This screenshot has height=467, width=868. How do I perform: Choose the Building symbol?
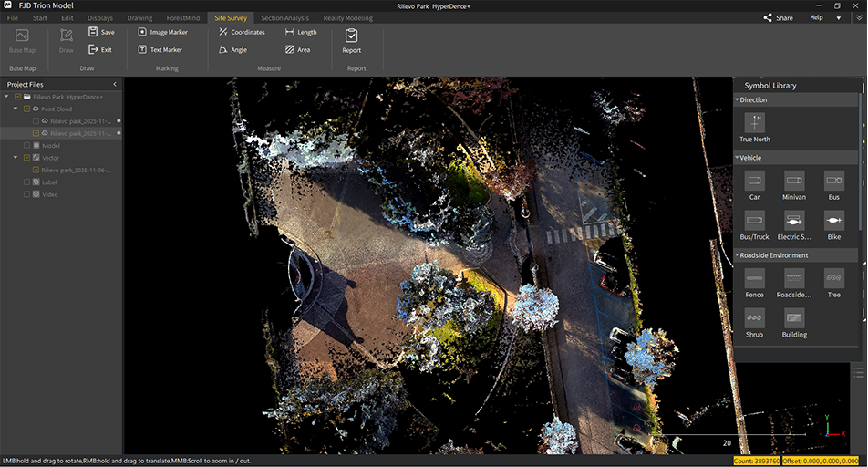tap(793, 318)
